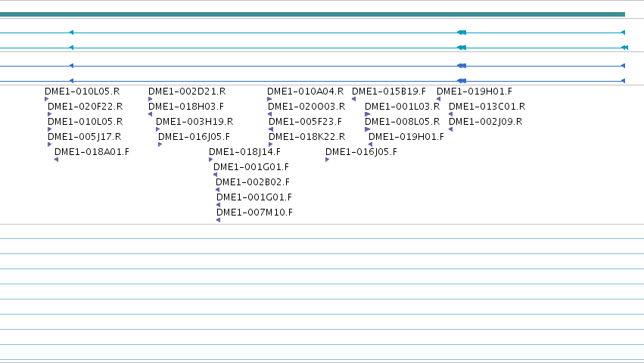Image resolution: width=644 pixels, height=363 pixels.
Task: Click the arrow marker under DME1-002J09.R
Action: coord(450,129)
